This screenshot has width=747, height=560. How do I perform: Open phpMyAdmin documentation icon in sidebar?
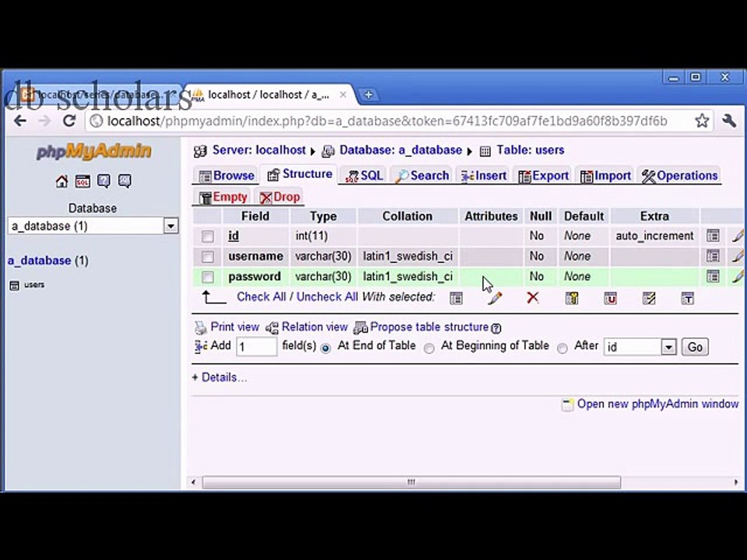click(x=103, y=181)
